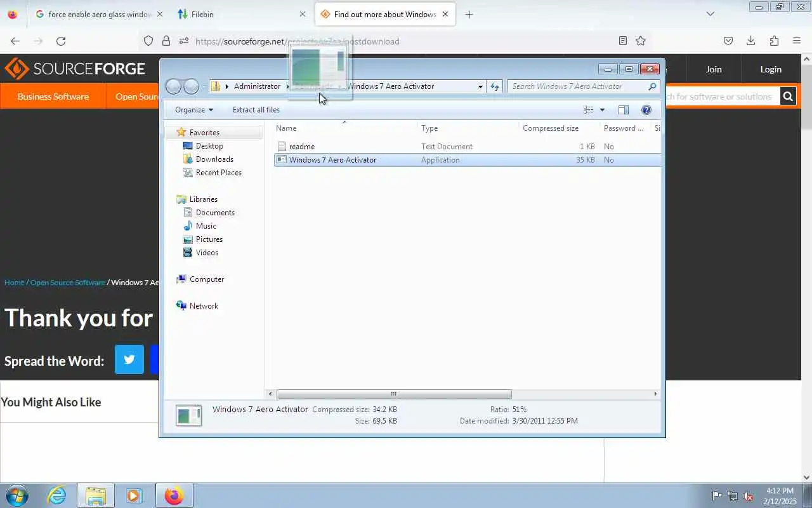The height and width of the screenshot is (508, 812).
Task: Select Recent Places in navigation pane
Action: click(x=218, y=173)
